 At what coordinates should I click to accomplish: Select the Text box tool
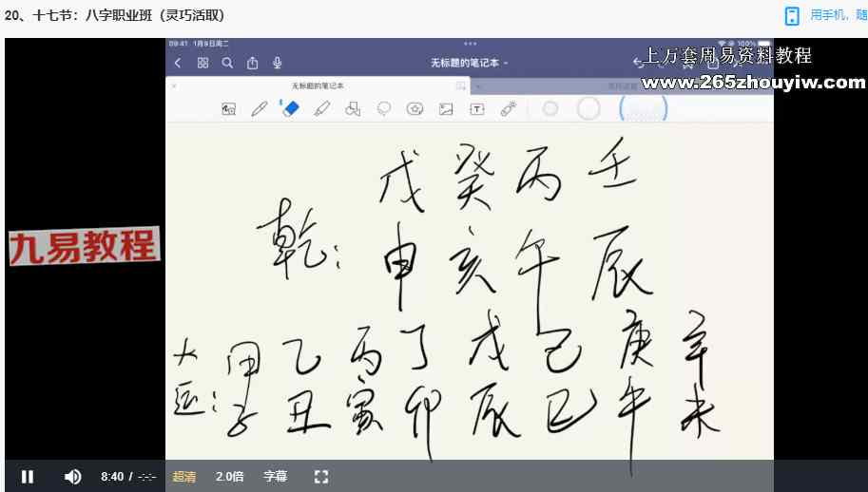tap(477, 109)
